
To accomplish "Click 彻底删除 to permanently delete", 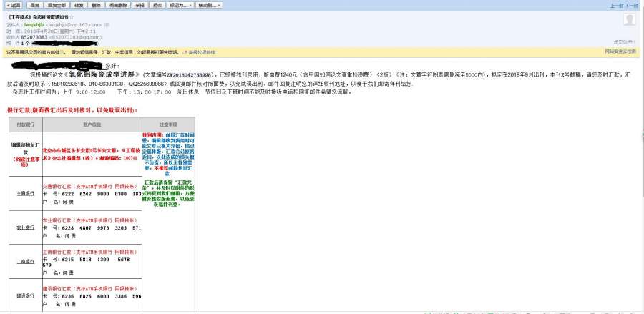I will (x=118, y=5).
